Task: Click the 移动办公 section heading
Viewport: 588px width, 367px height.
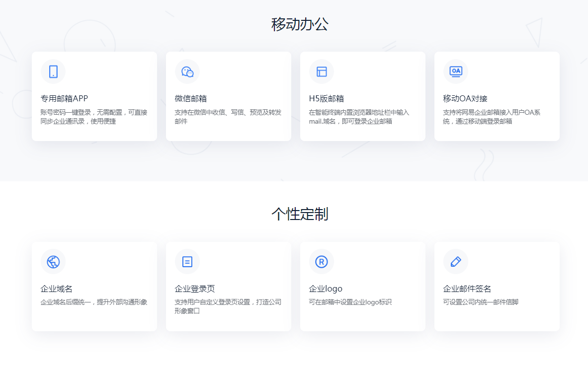Action: [300, 24]
